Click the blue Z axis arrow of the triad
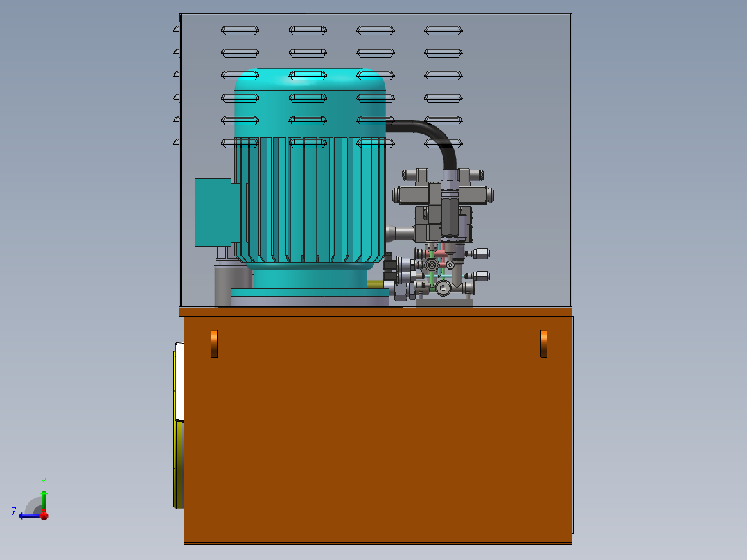The image size is (747, 560). tap(28, 516)
